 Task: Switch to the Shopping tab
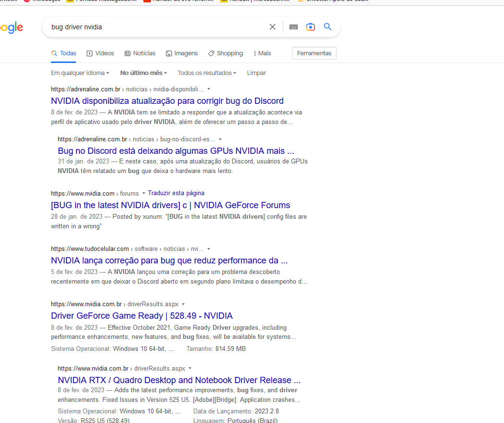pos(226,53)
